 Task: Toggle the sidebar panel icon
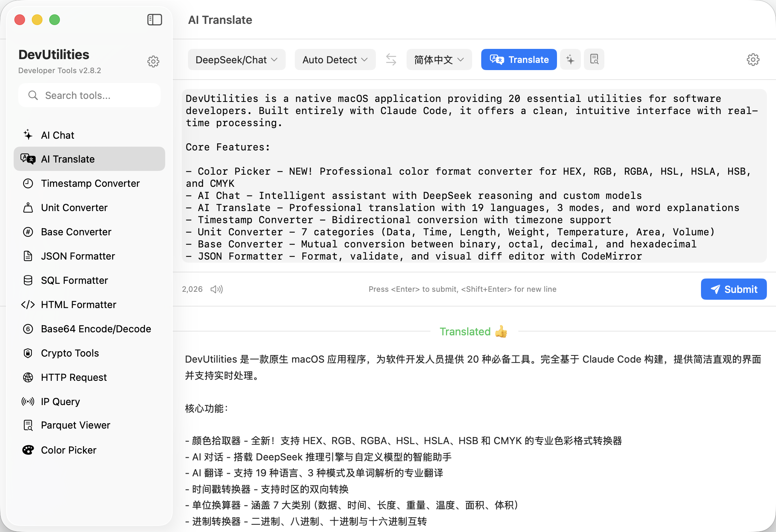(x=155, y=20)
